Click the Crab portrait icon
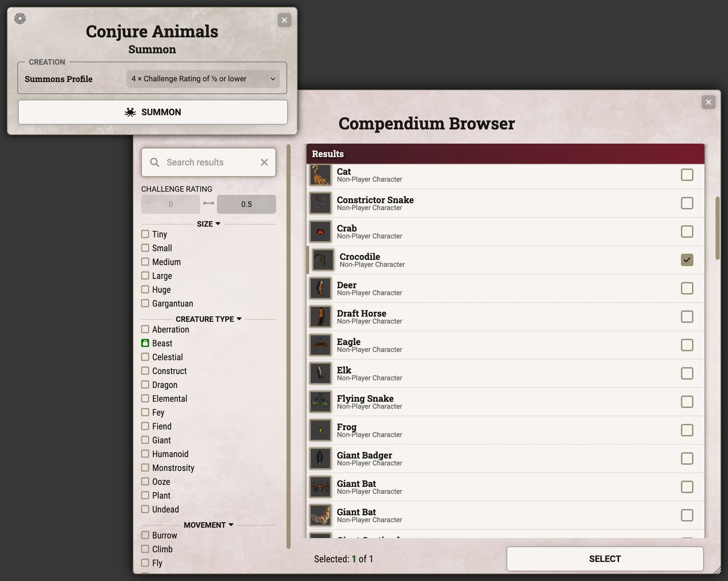The image size is (728, 581). pos(320,232)
